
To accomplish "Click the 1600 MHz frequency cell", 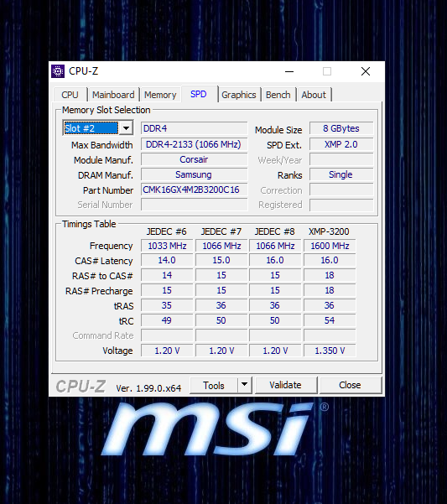I will point(330,246).
